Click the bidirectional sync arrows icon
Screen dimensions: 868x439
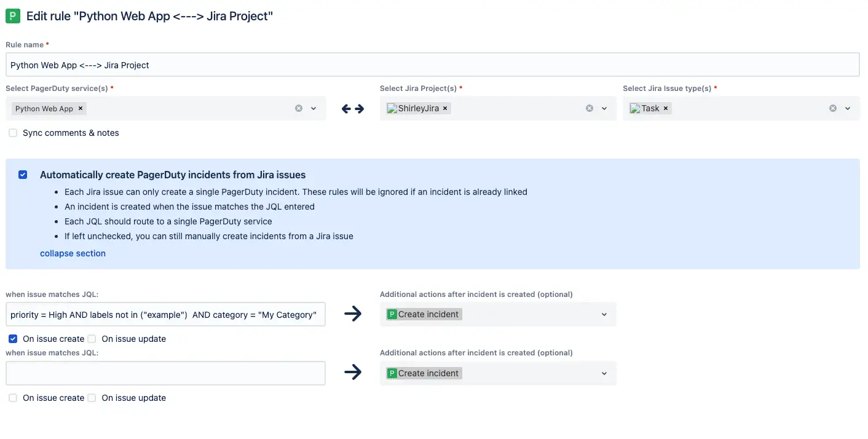click(353, 109)
